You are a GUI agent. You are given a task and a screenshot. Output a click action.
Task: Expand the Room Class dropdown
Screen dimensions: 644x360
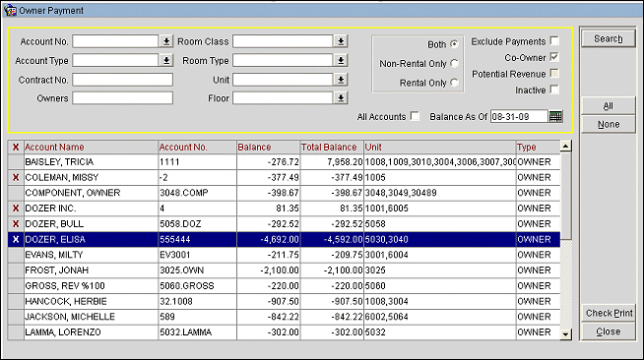pos(341,41)
